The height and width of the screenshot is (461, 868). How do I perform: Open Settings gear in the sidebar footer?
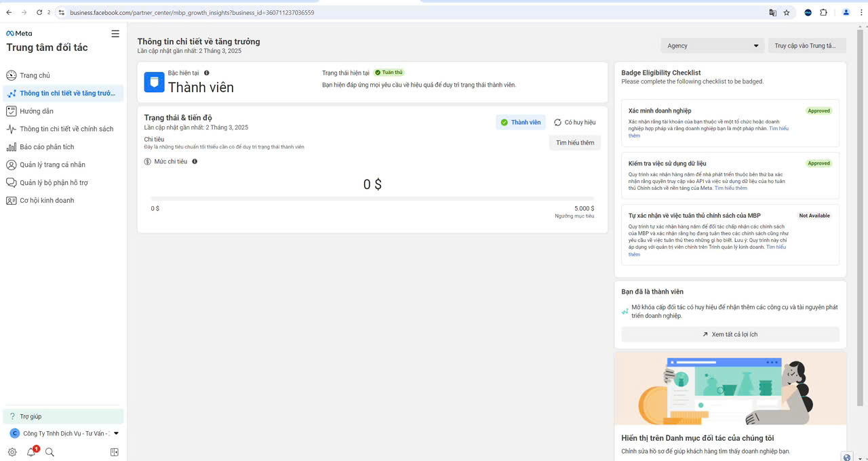(x=12, y=452)
